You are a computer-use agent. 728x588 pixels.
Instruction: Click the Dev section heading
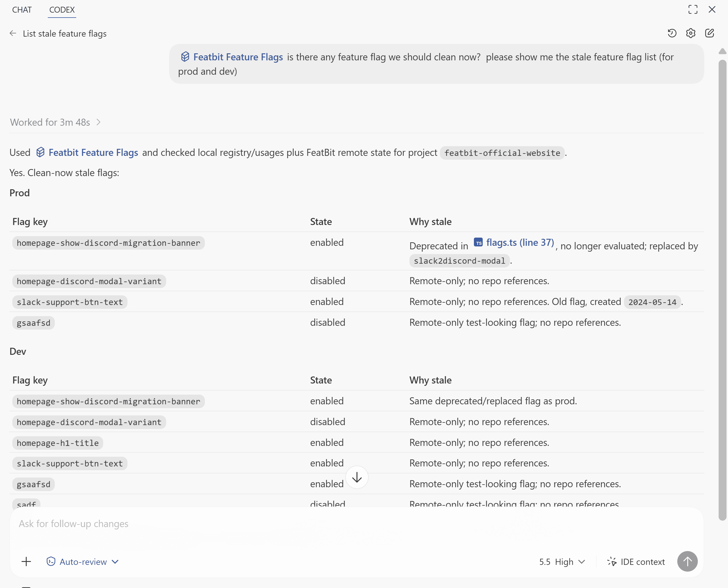click(x=18, y=351)
